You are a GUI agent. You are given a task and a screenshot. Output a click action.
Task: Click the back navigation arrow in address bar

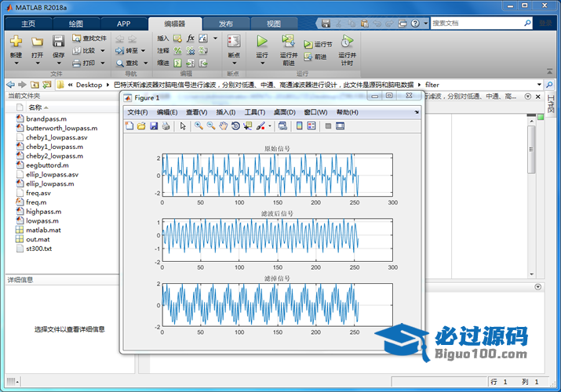pyautogui.click(x=11, y=85)
